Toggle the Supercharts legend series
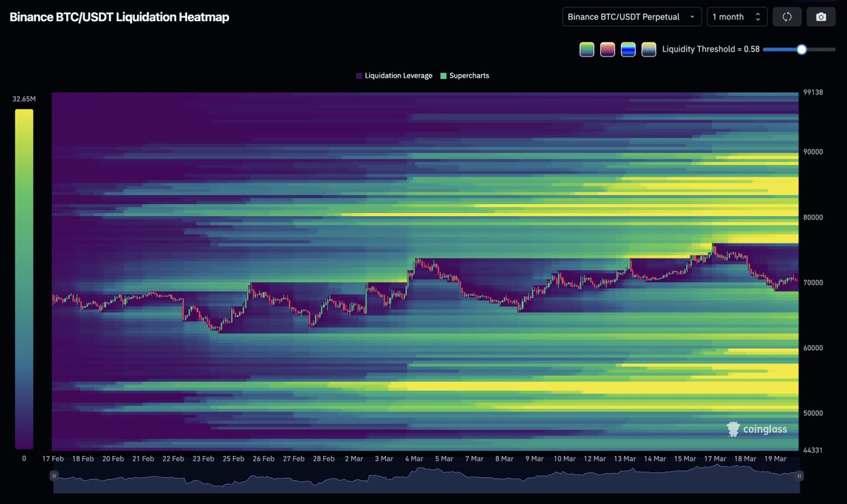Screen dimensions: 847x504 pyautogui.click(x=464, y=76)
